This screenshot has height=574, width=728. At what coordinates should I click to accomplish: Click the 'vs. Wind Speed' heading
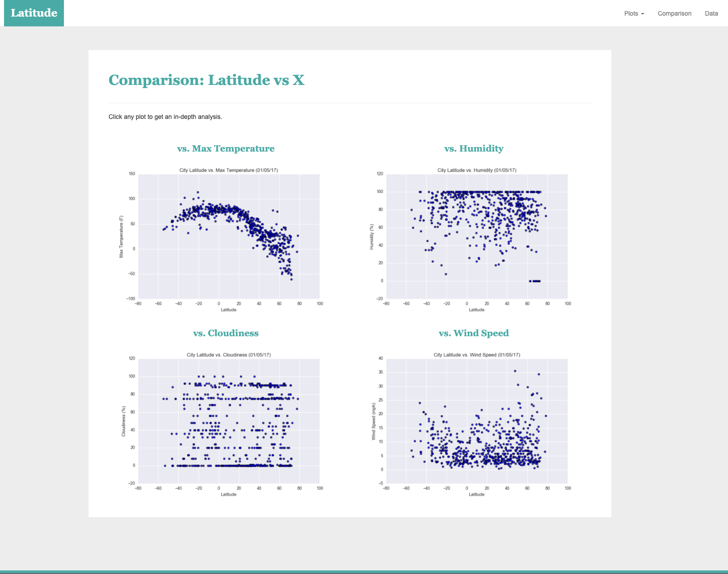(474, 333)
